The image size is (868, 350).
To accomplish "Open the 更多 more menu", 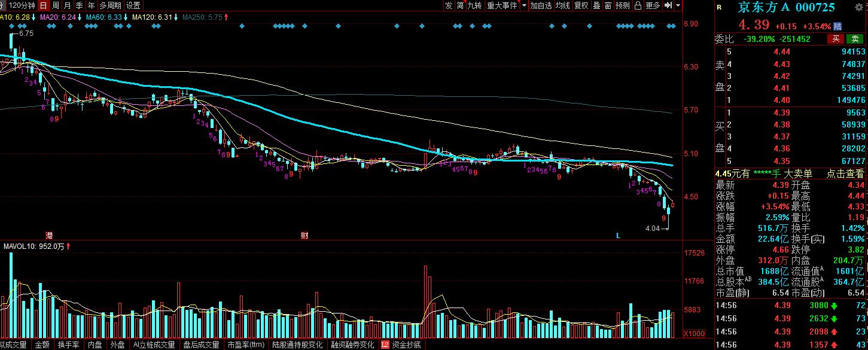I will tap(653, 5).
